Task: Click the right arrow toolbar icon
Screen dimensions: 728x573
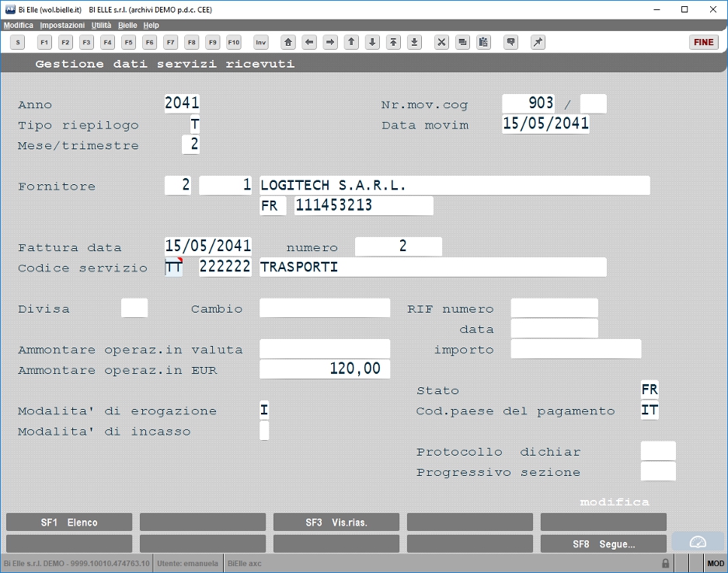Action: [x=330, y=42]
